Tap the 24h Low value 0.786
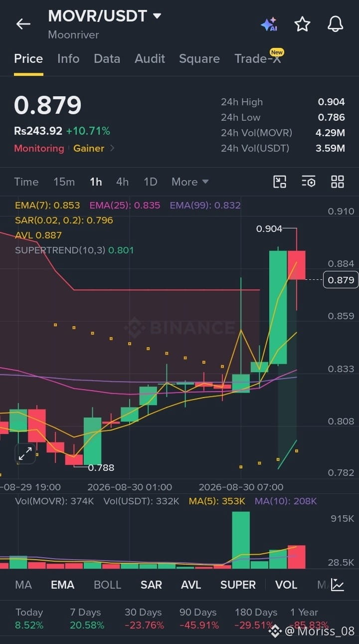Screen dimensions: 359x644 tap(332, 117)
